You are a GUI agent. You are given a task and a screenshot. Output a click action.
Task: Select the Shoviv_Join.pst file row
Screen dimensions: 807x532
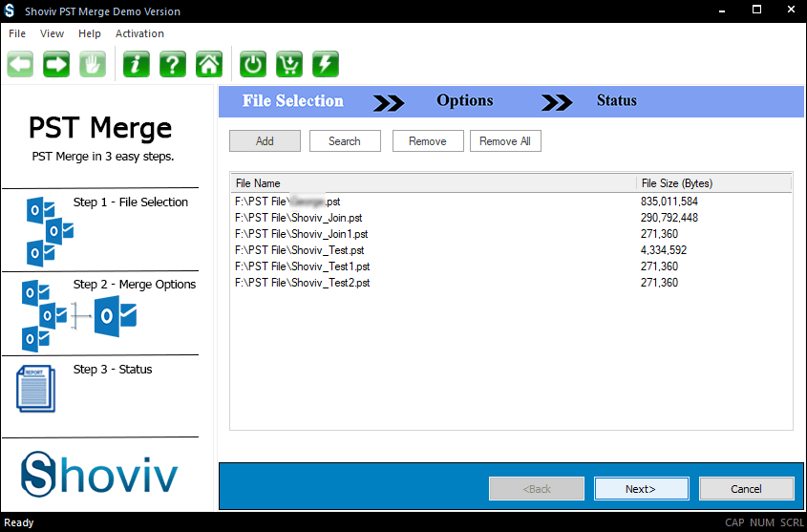point(512,218)
